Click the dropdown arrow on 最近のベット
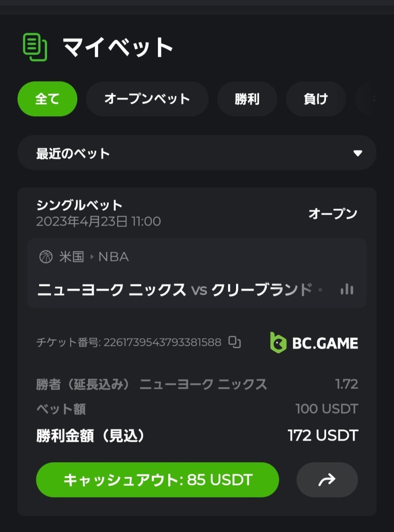The height and width of the screenshot is (532, 394). tap(358, 153)
